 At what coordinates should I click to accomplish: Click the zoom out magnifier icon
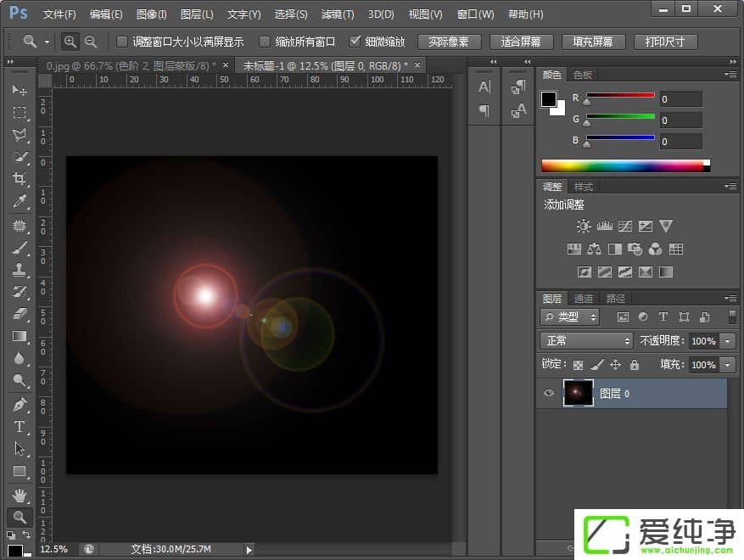click(x=91, y=42)
